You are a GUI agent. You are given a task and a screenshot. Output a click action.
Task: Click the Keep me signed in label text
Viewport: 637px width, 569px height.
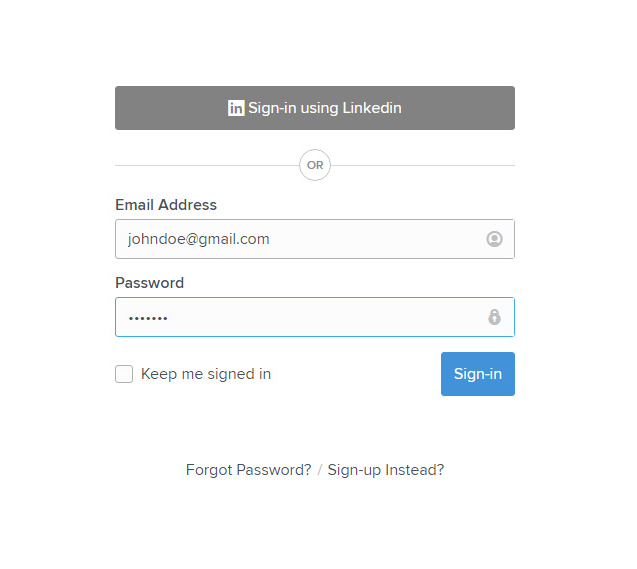(x=206, y=374)
